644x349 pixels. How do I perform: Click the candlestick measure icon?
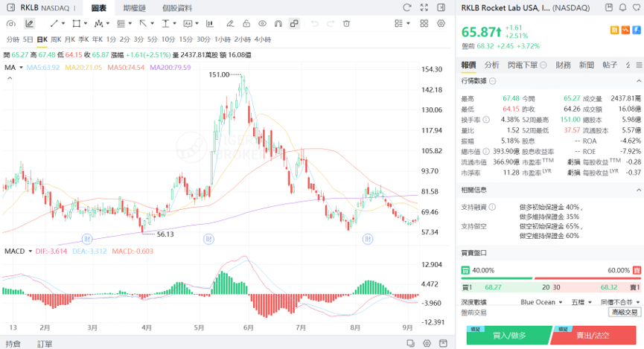(x=210, y=23)
